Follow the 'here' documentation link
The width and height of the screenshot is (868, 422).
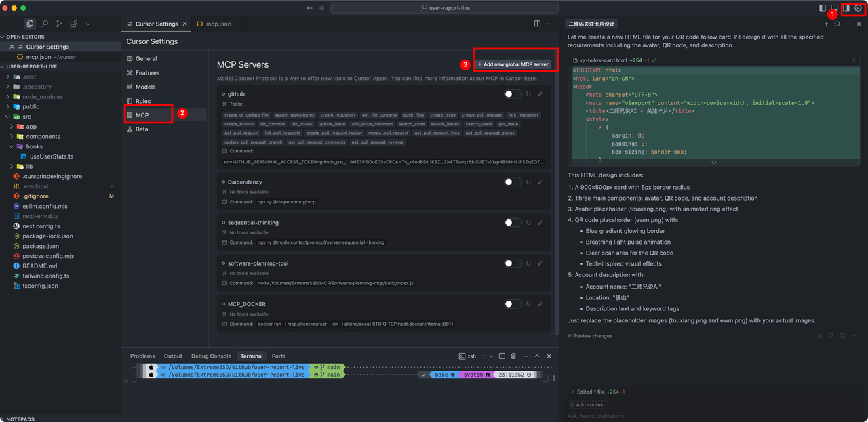point(530,79)
